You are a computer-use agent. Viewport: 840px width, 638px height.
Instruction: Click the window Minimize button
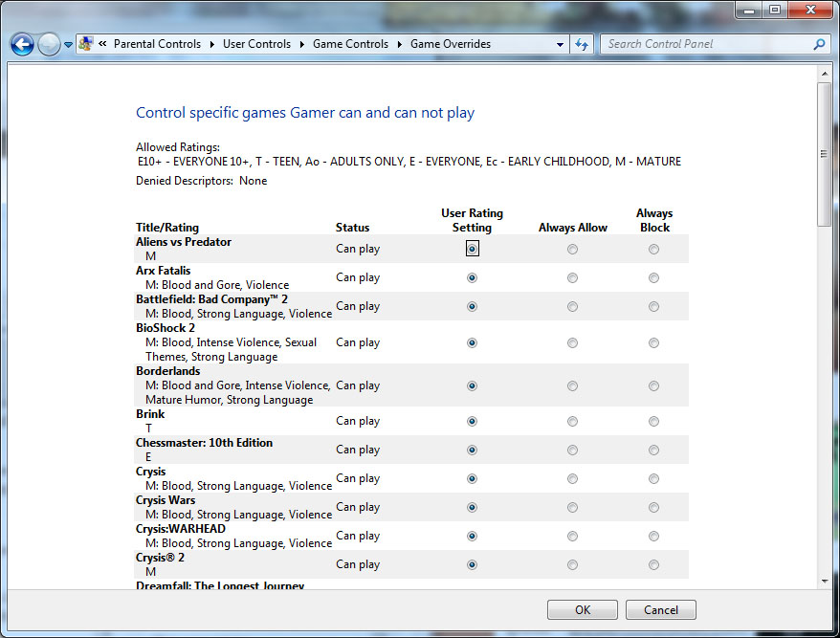coord(749,10)
